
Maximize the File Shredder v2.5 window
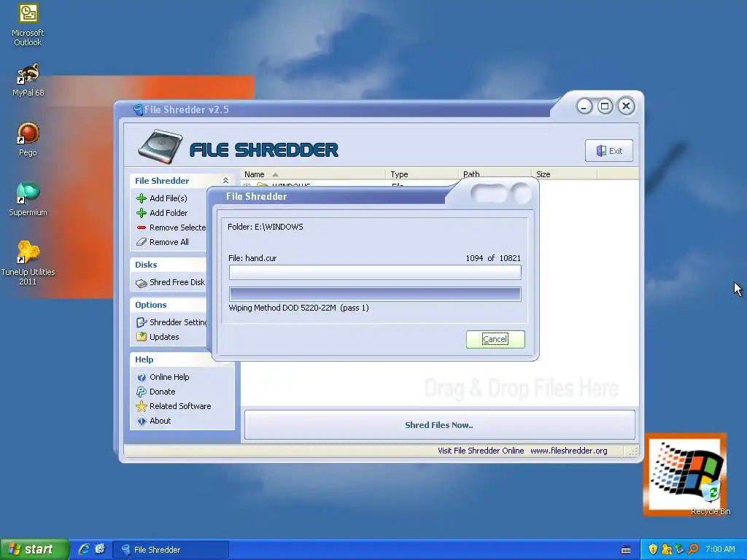point(605,106)
